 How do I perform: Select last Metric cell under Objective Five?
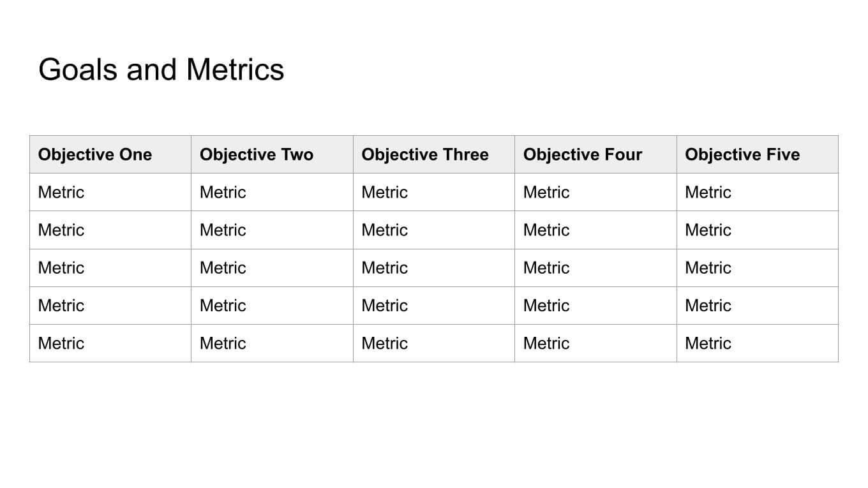point(757,343)
